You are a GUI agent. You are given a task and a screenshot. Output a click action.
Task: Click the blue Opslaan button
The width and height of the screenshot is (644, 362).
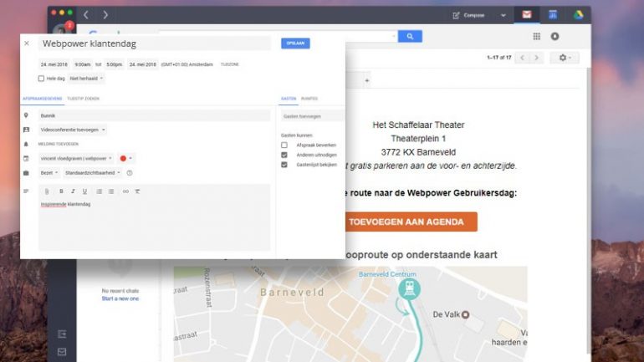coord(295,43)
